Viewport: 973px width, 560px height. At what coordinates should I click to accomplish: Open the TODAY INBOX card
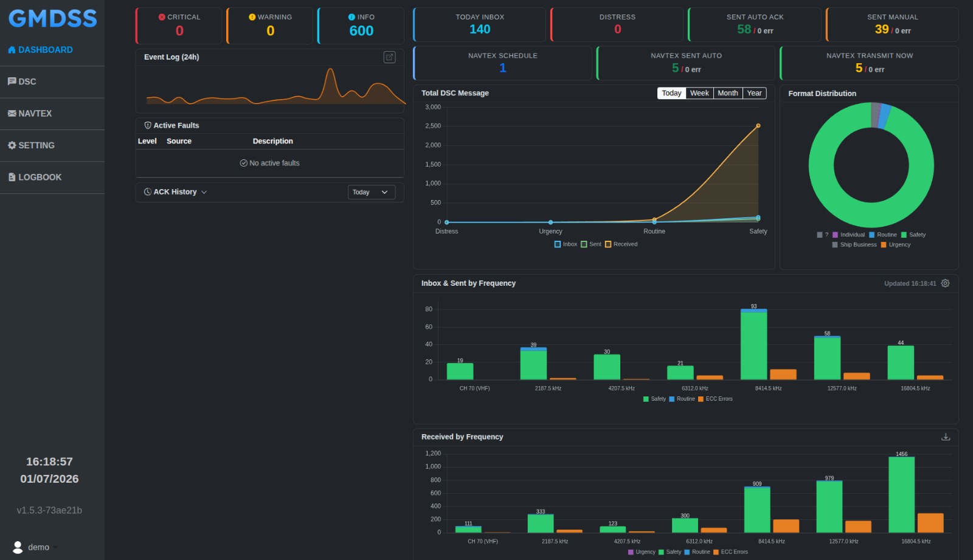pyautogui.click(x=479, y=25)
